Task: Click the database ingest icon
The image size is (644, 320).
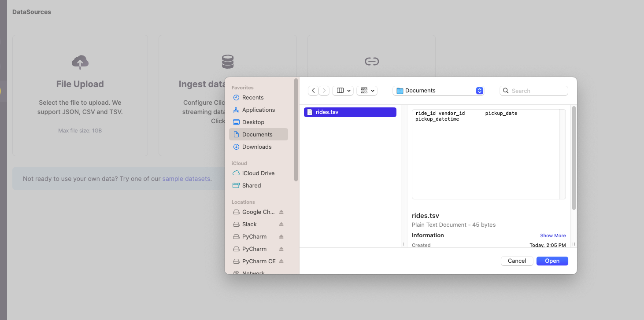Action: tap(227, 62)
